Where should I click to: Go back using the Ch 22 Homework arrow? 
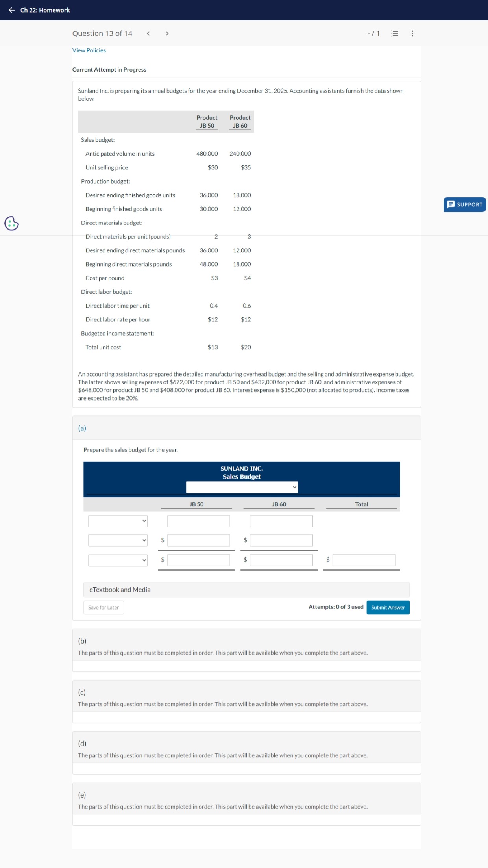click(11, 10)
